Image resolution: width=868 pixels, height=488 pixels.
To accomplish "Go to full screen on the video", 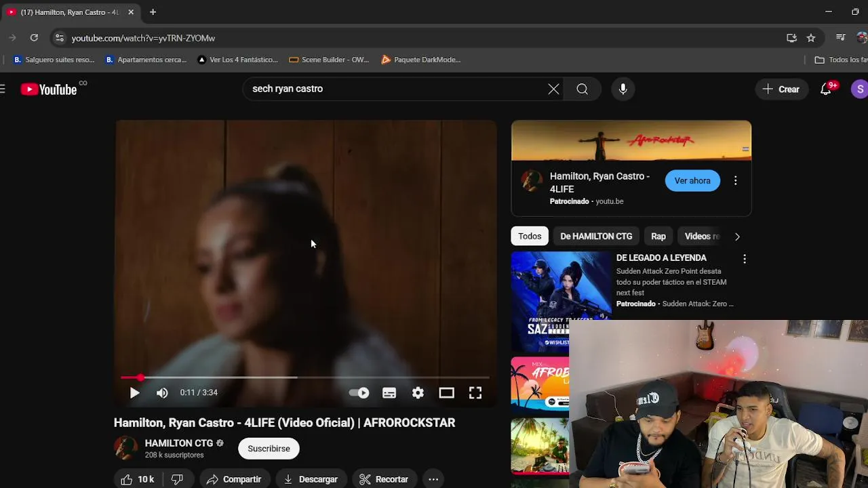I will click(475, 392).
